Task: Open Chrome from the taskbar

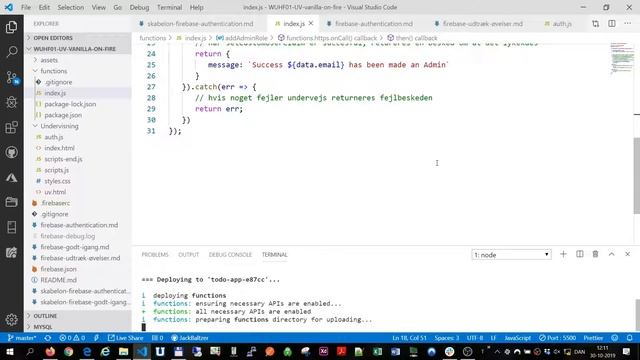Action: [x=69, y=351]
